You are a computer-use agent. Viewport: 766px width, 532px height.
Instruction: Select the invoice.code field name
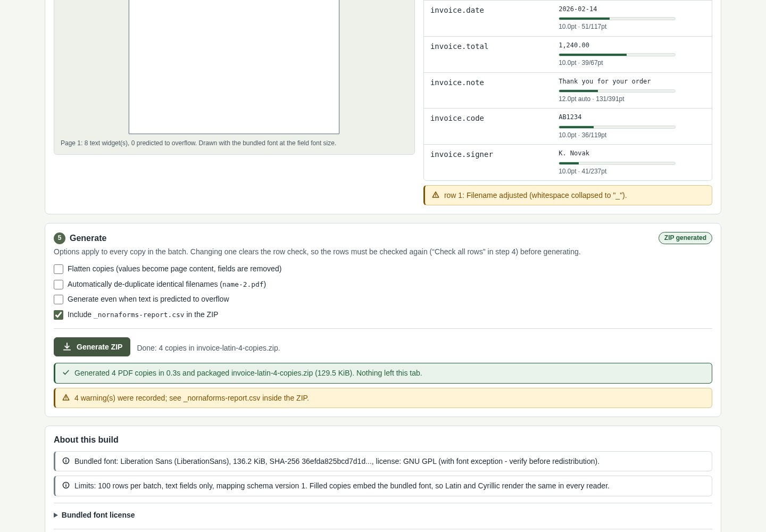(457, 118)
